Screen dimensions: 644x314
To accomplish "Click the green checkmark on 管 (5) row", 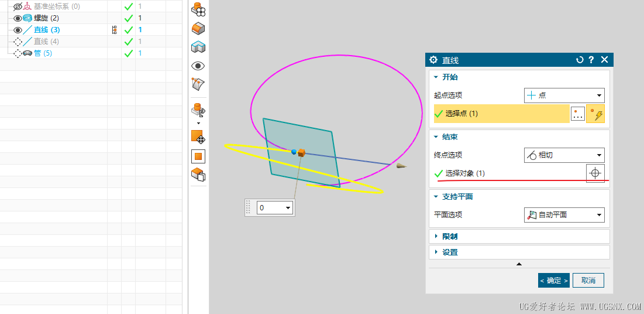I will click(x=129, y=53).
